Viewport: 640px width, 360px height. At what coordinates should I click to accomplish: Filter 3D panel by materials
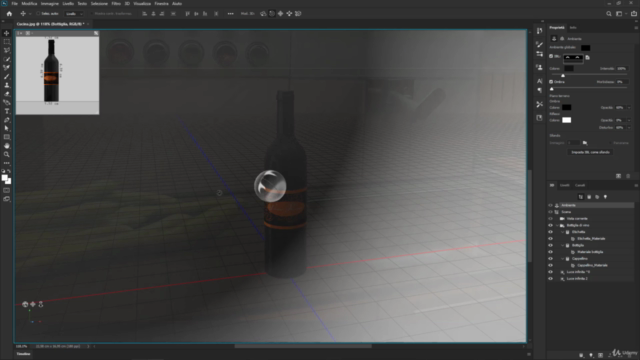[597, 197]
